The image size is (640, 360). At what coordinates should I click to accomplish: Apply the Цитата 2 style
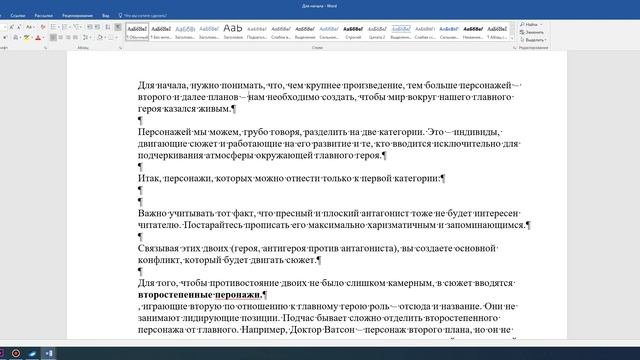click(377, 32)
